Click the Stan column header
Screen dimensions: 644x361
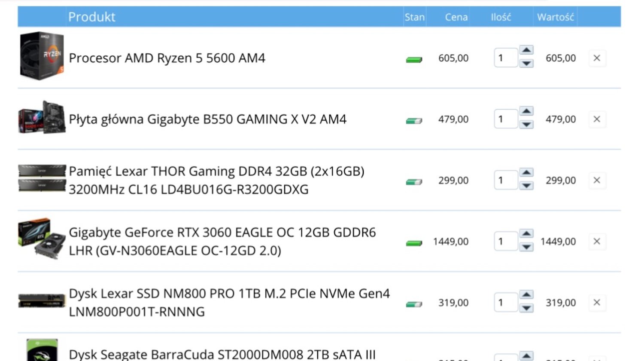tap(415, 17)
